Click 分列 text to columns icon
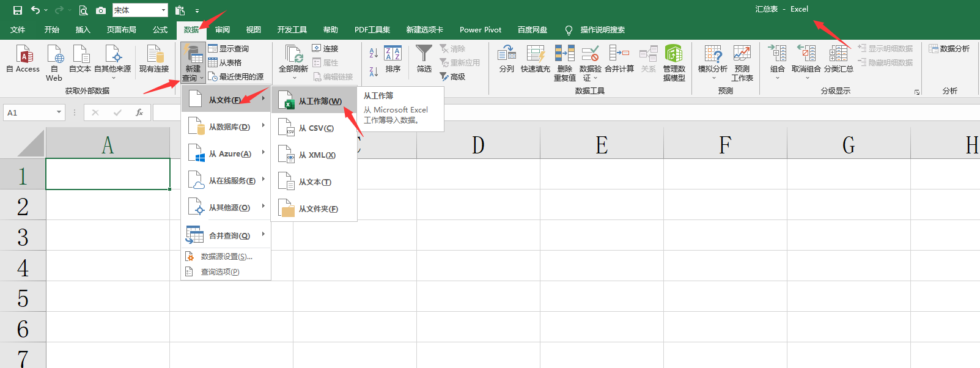This screenshot has width=980, height=368. (x=507, y=60)
